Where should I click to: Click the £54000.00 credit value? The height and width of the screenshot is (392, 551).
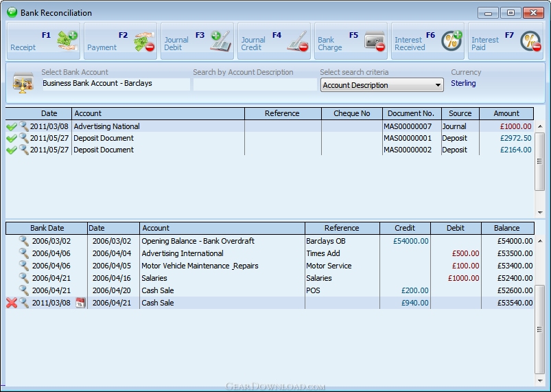[411, 241]
